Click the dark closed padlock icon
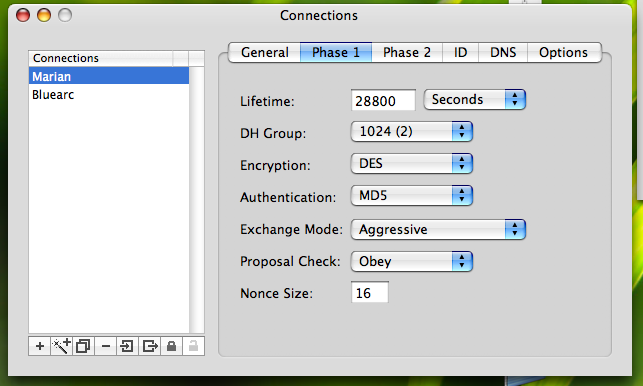This screenshot has width=643, height=386. click(171, 346)
